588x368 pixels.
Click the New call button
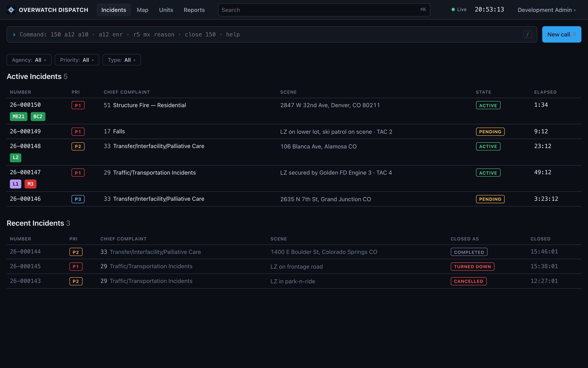[x=562, y=34]
